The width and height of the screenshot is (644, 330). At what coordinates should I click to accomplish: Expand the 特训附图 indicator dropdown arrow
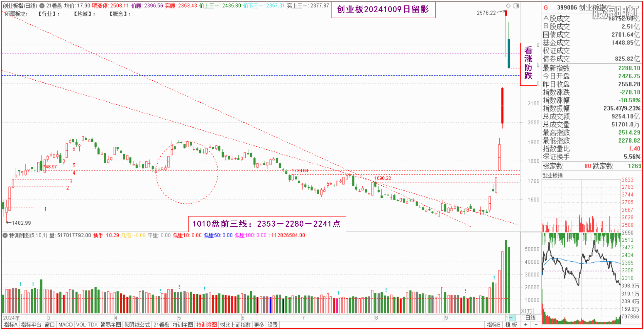click(x=5, y=235)
